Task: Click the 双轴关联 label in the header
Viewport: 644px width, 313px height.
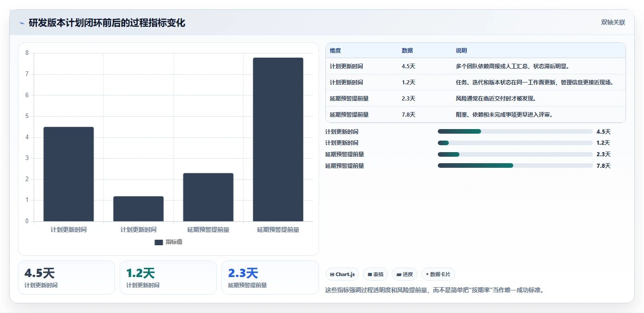Action: pyautogui.click(x=613, y=22)
